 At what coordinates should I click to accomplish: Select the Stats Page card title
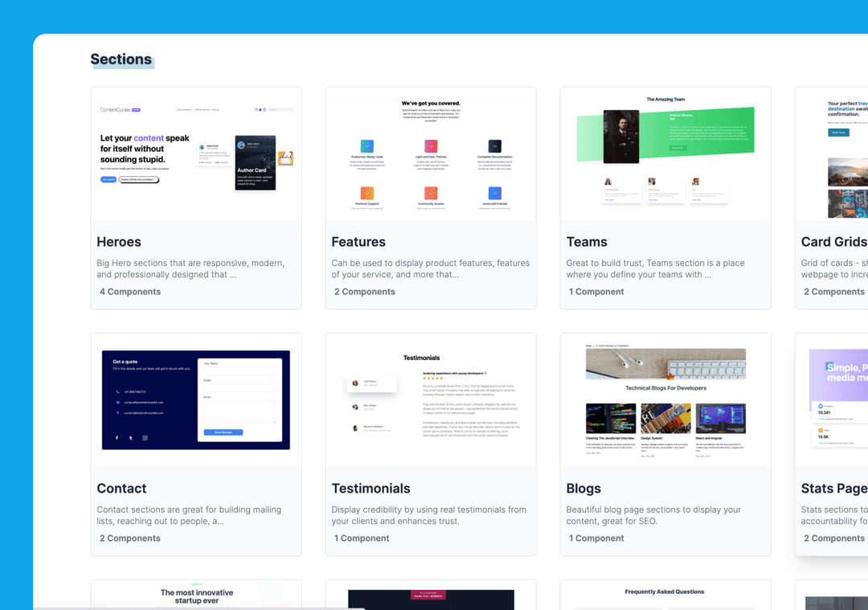pos(833,489)
